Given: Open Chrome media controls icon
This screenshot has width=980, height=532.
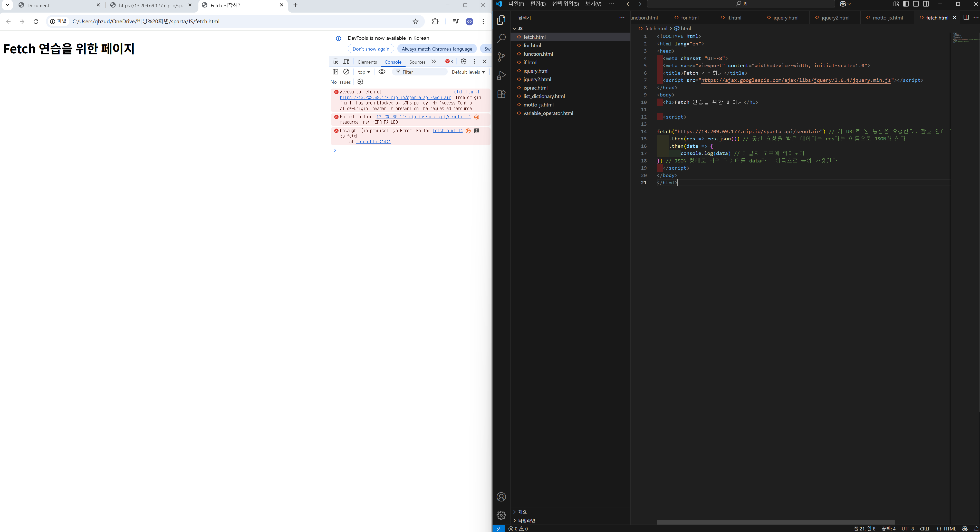Looking at the screenshot, I should click(x=455, y=21).
